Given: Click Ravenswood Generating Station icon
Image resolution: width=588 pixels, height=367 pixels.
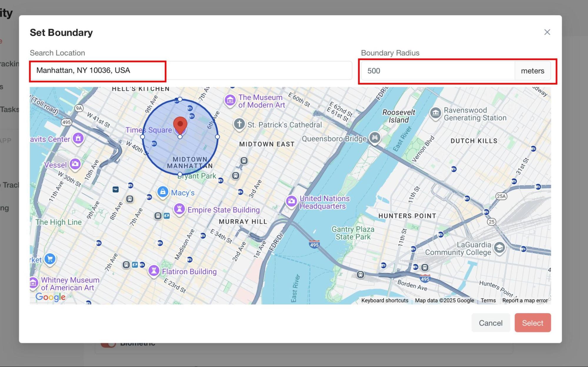Looking at the screenshot, I should 436,113.
